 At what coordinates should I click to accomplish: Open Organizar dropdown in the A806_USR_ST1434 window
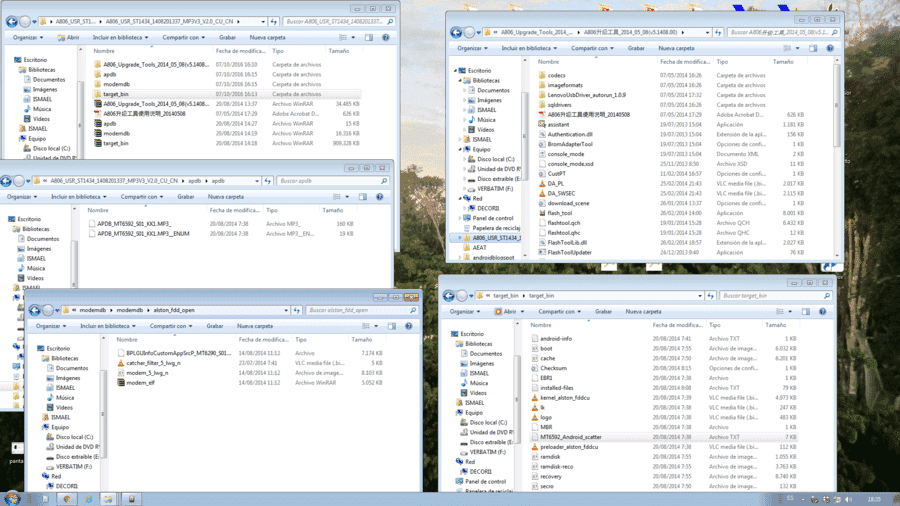pos(28,38)
